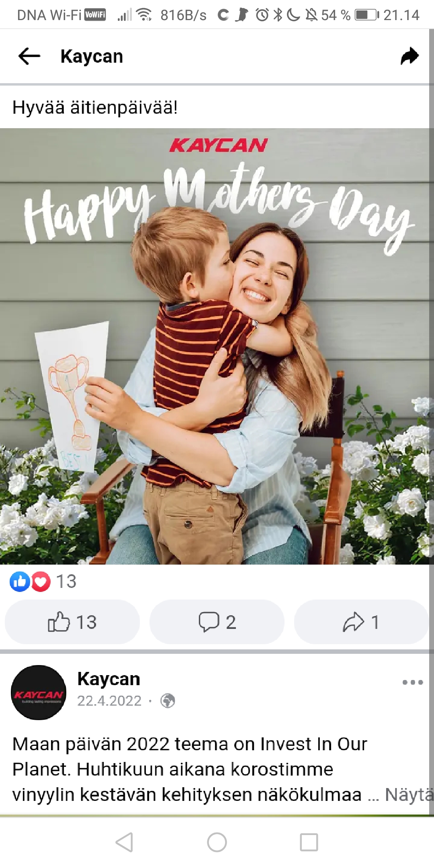The image size is (434, 868).
Task: Open three-dot options menu of the post
Action: pos(413,682)
